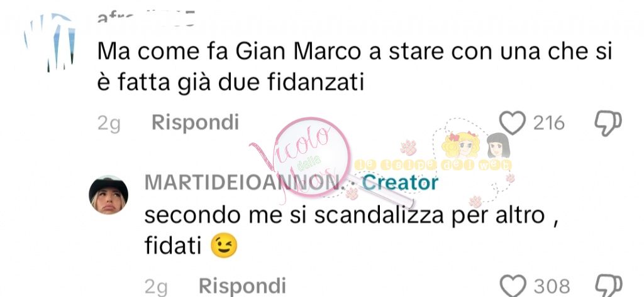Select the Creator badge label

pyautogui.click(x=399, y=183)
